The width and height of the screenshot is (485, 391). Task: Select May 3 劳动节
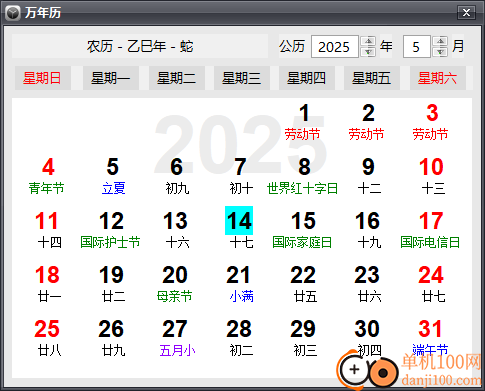[x=431, y=122]
